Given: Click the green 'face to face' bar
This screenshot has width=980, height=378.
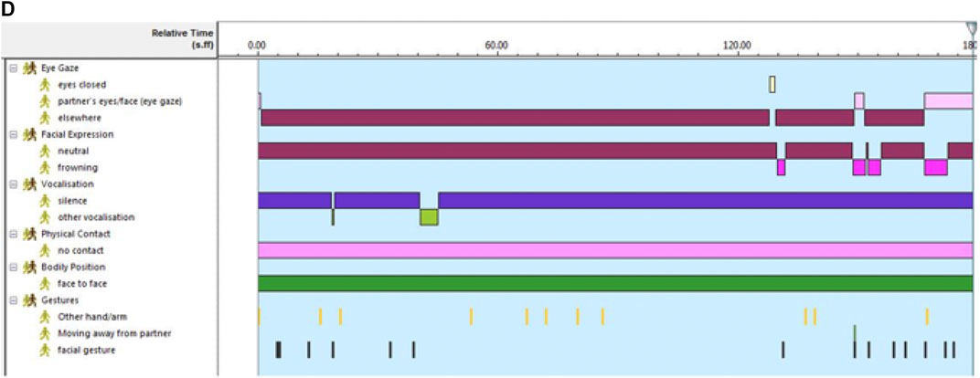Looking at the screenshot, I should (x=614, y=284).
